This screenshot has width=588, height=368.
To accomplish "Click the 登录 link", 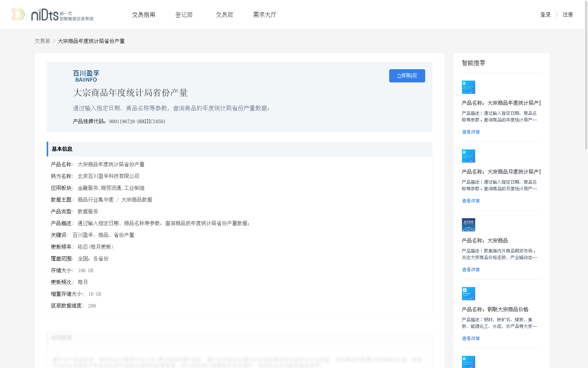I will tap(545, 15).
